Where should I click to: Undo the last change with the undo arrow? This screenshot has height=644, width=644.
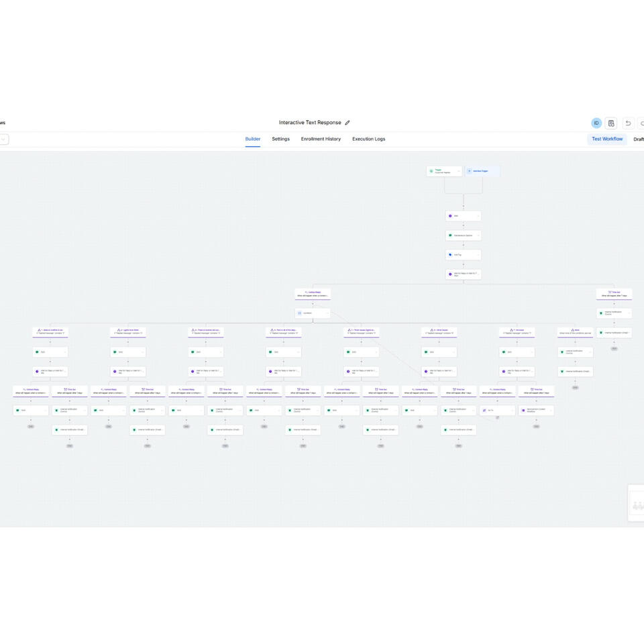(x=628, y=123)
